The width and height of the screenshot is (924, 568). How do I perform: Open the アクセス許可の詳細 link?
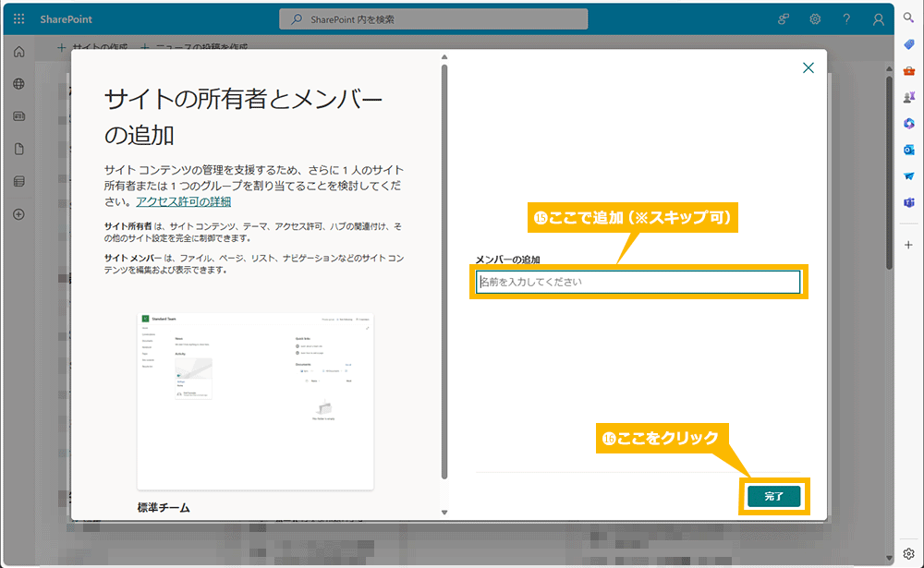point(183,201)
